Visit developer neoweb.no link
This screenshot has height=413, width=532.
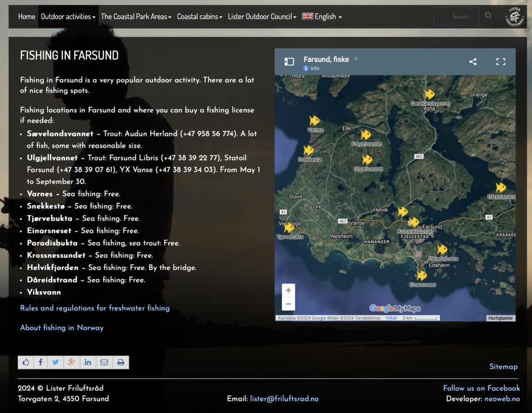tap(502, 399)
